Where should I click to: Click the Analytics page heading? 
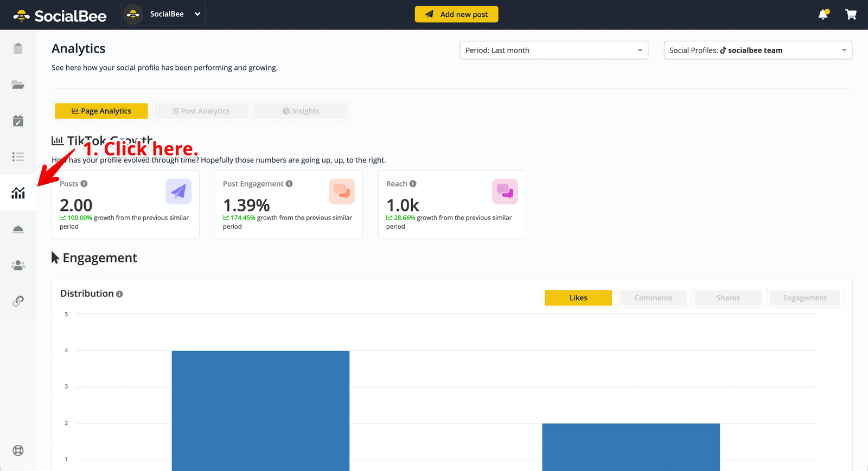tap(79, 49)
